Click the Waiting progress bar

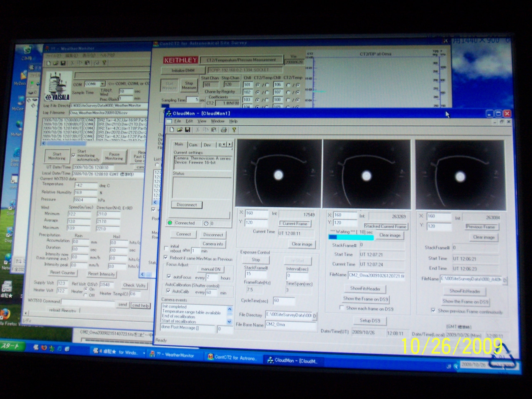[351, 238]
